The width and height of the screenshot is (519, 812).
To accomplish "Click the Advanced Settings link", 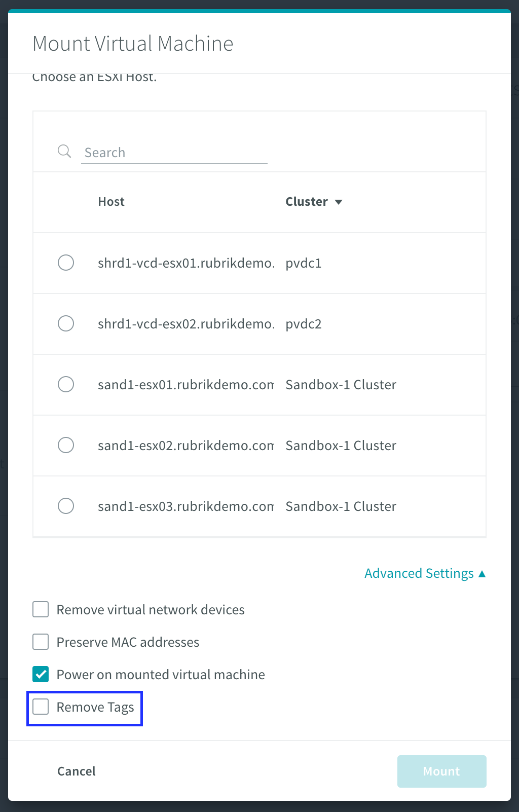I will click(419, 573).
